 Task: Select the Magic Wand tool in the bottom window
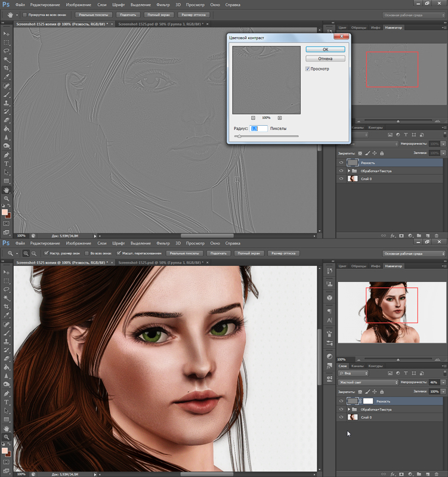pos(7,298)
